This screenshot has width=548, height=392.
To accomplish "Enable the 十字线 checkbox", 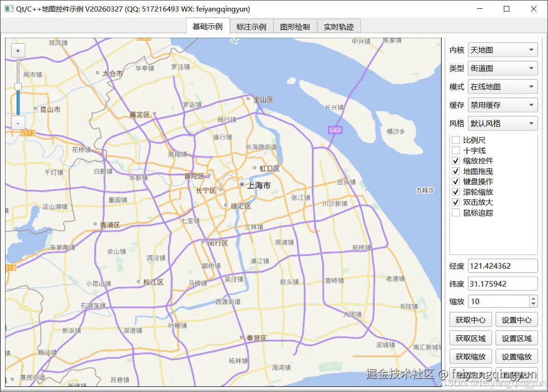I will pos(455,150).
